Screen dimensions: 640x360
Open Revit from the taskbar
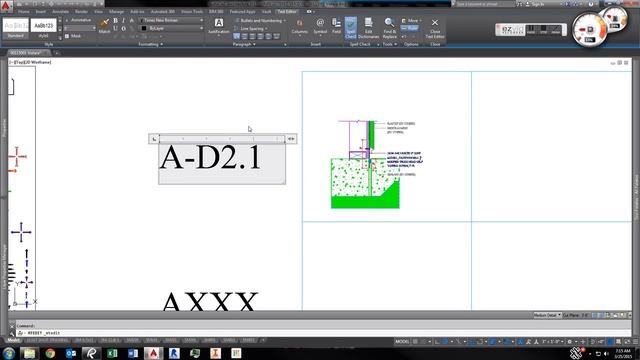pos(174,353)
